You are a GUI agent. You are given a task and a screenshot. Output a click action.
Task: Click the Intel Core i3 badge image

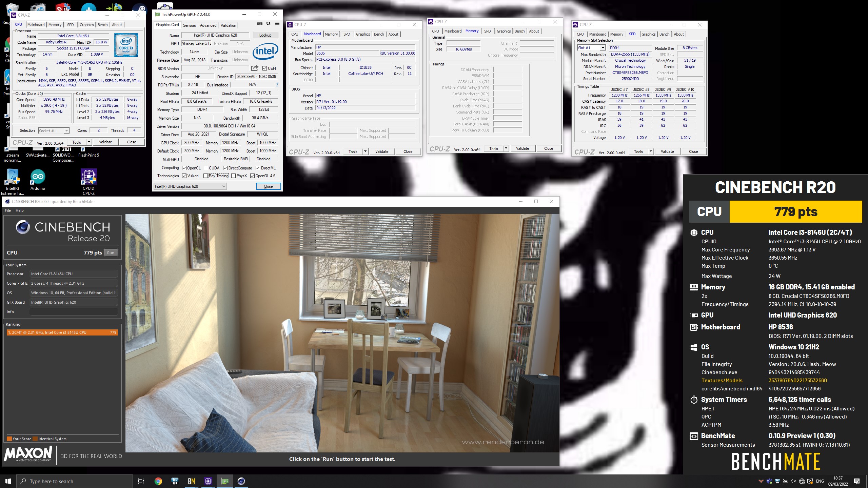click(126, 45)
